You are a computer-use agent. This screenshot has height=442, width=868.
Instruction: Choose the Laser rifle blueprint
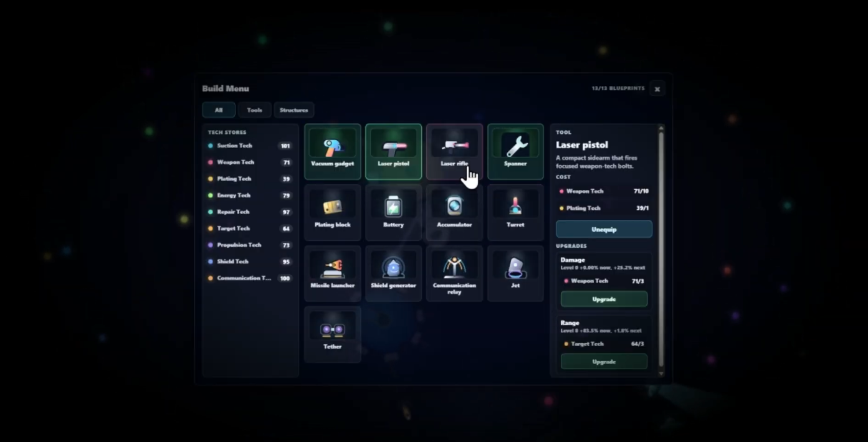[x=454, y=152]
